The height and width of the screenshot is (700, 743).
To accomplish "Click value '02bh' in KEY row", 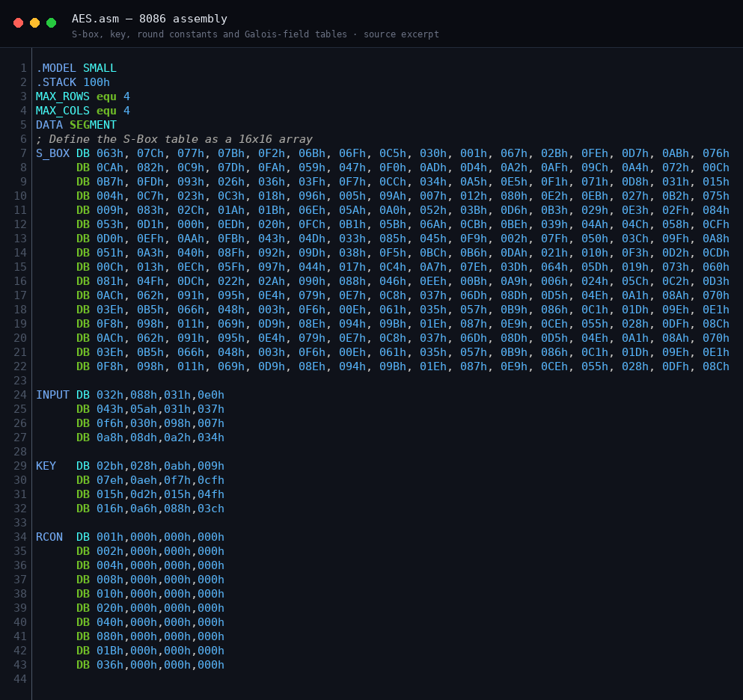I will 110,466.
